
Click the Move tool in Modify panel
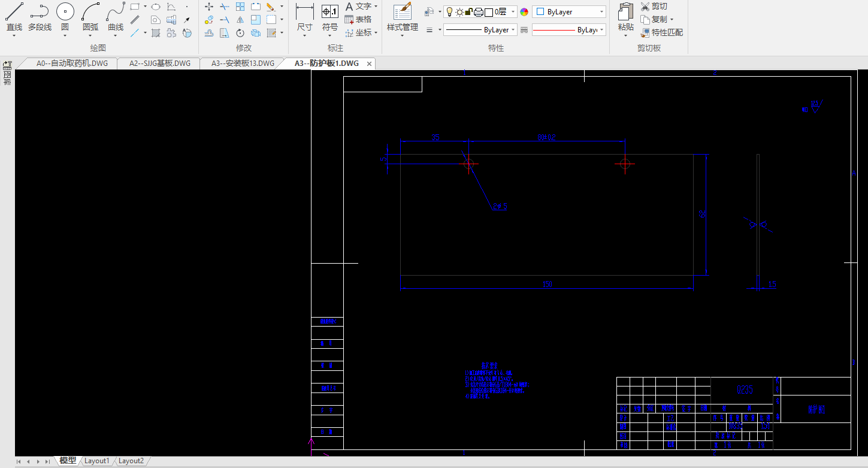pyautogui.click(x=208, y=7)
